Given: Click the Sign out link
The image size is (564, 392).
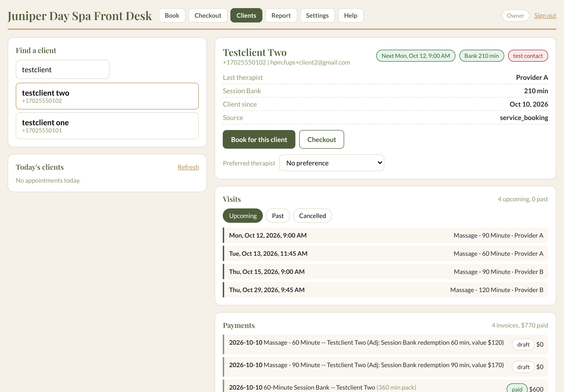Looking at the screenshot, I should pyautogui.click(x=545, y=16).
